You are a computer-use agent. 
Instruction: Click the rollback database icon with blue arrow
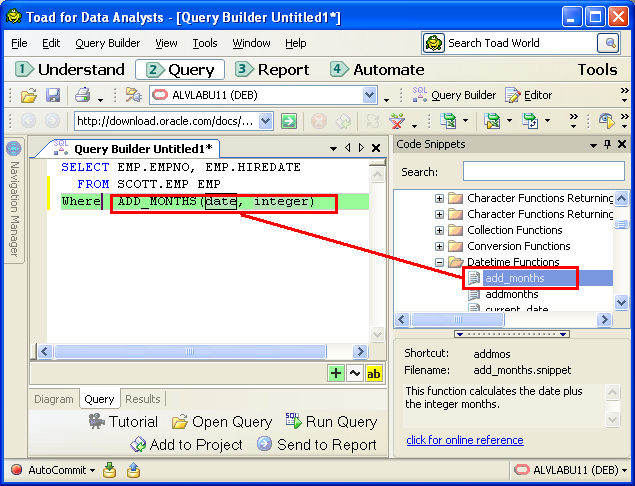click(x=133, y=470)
